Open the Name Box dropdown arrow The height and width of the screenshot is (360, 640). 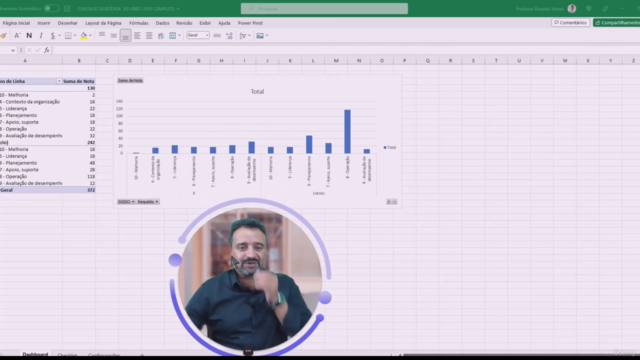point(13,50)
